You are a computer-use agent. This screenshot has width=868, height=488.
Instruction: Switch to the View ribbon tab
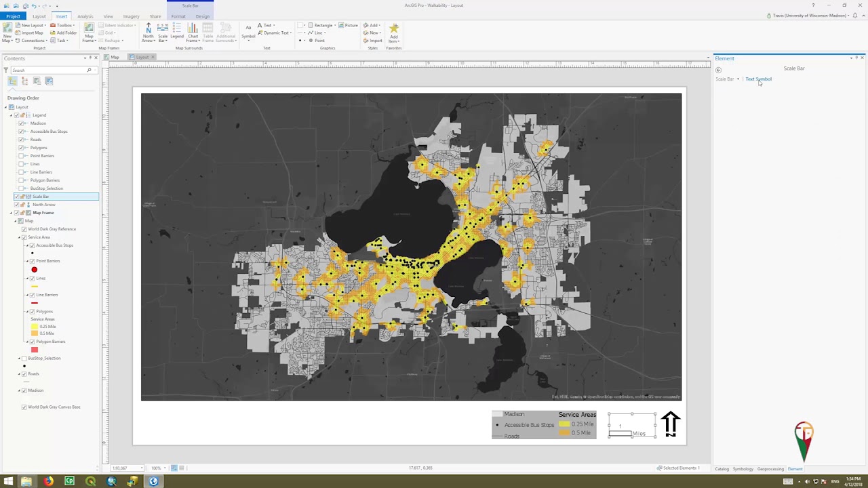pyautogui.click(x=108, y=16)
